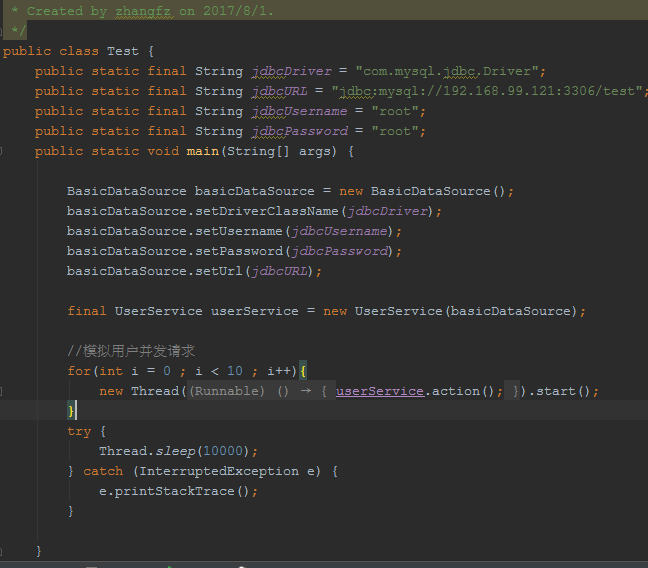The height and width of the screenshot is (568, 648).
Task: Click the jdbcUsername argument inside setUsername
Action: 340,231
